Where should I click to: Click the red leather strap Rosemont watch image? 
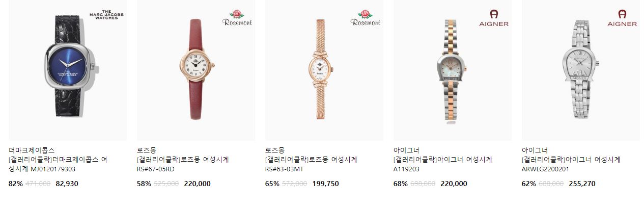pyautogui.click(x=196, y=70)
